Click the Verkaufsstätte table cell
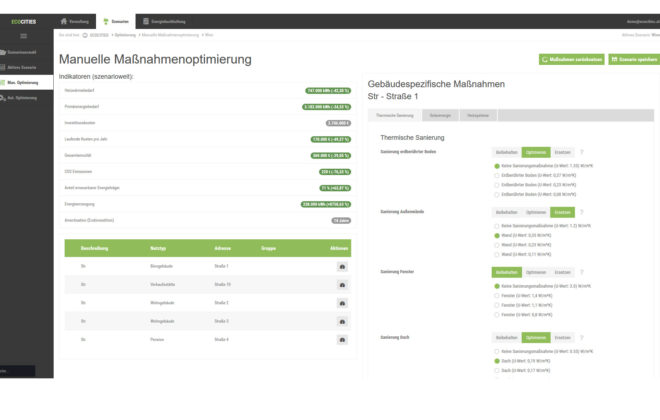The width and height of the screenshot is (660, 420). click(x=162, y=285)
